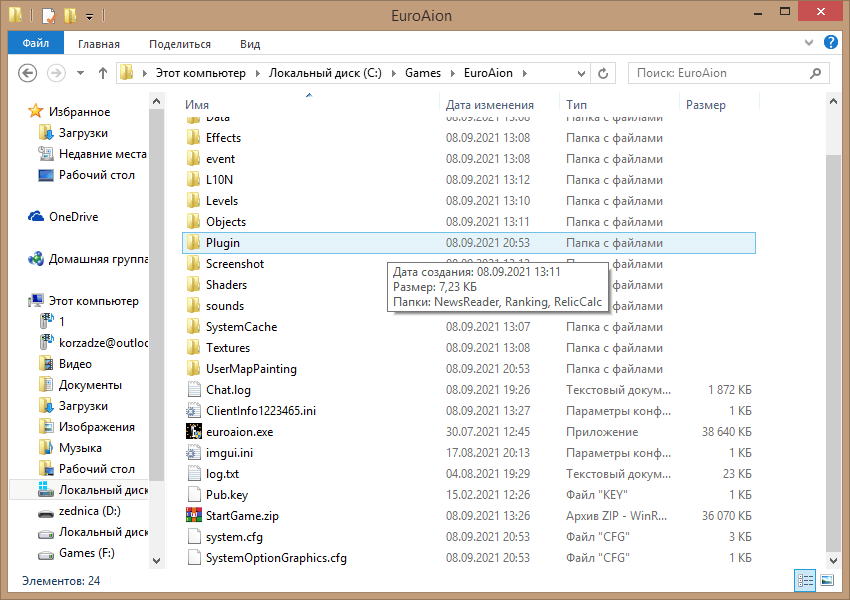Open the Quick Access Toolbar customize dropdown
This screenshot has height=600, width=850.
click(89, 16)
